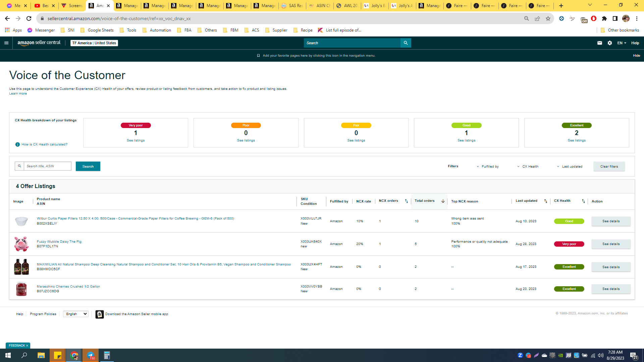Hide the favorites bar notice
Screen dimensions: 644x362
click(x=636, y=56)
